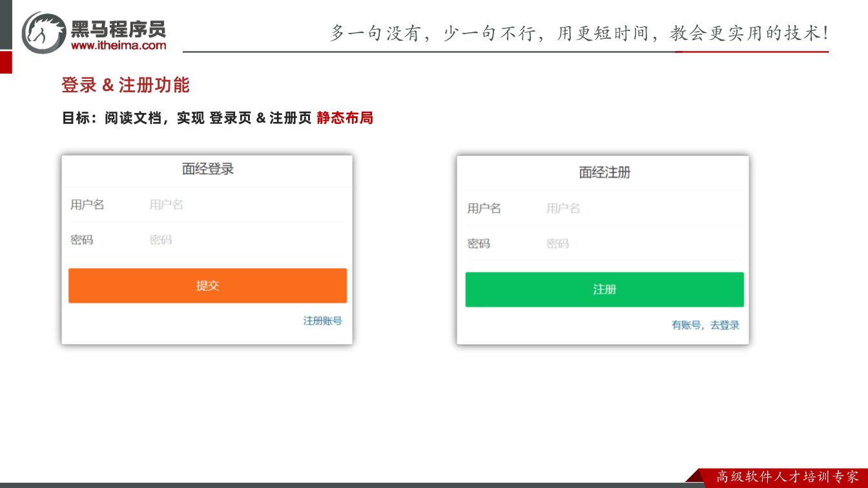Click the 面经注册 form title

tap(604, 172)
